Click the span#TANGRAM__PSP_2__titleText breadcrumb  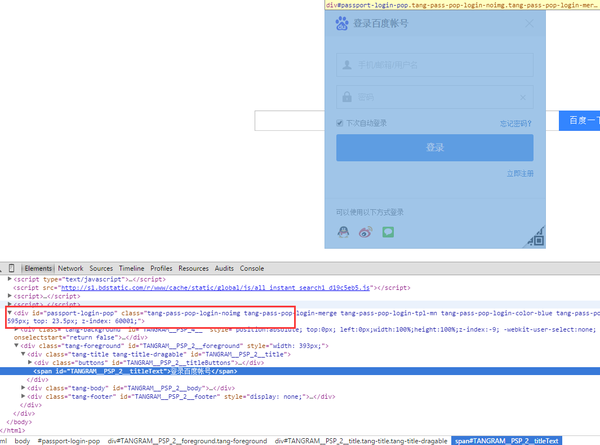tap(507, 441)
